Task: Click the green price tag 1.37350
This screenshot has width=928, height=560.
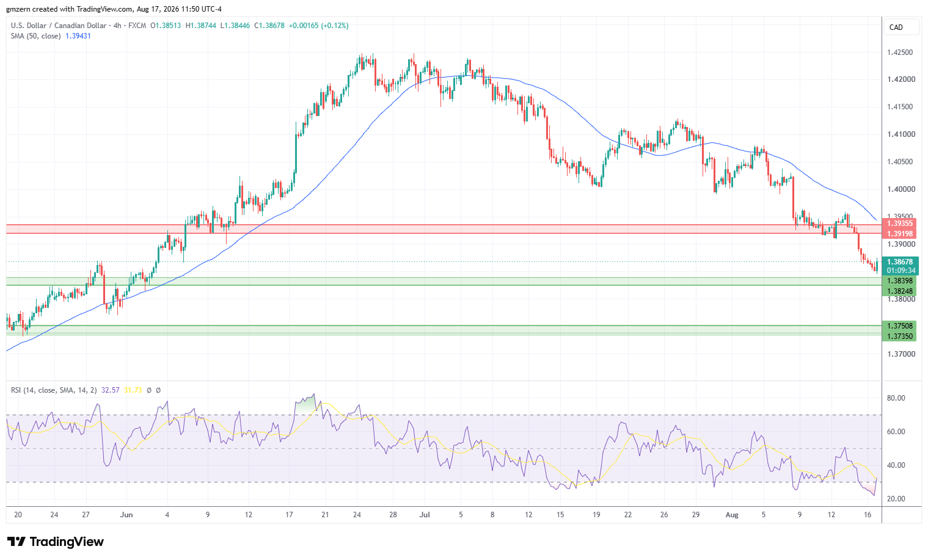Action: 900,336
